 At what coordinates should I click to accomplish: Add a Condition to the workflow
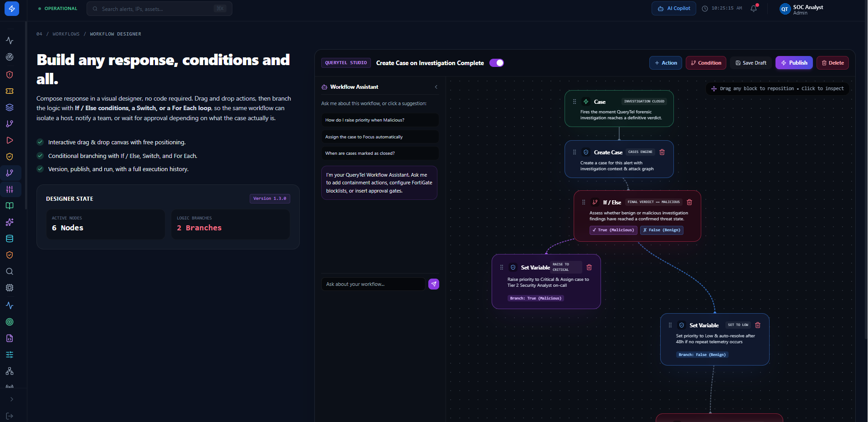pyautogui.click(x=706, y=63)
